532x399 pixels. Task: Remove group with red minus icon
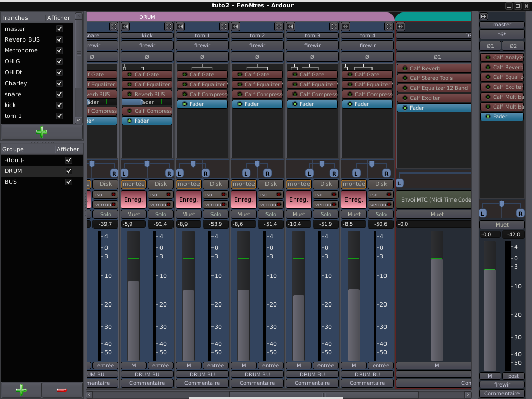[x=61, y=390]
